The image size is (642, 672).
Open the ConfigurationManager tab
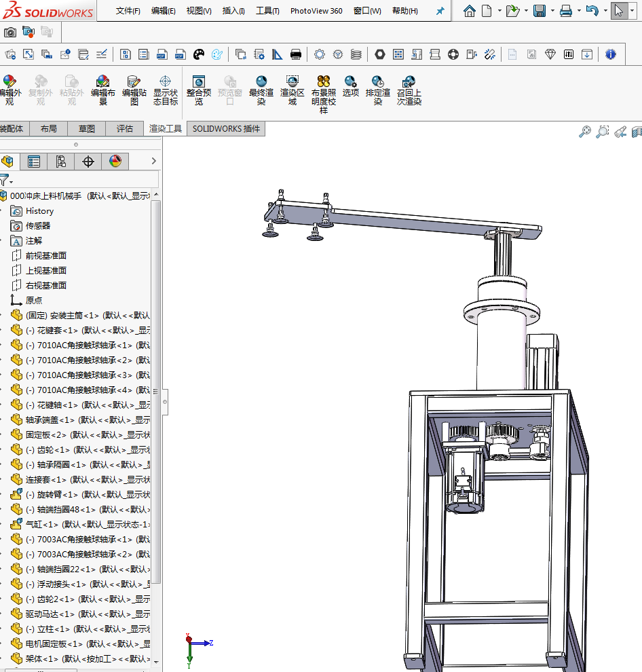point(60,162)
